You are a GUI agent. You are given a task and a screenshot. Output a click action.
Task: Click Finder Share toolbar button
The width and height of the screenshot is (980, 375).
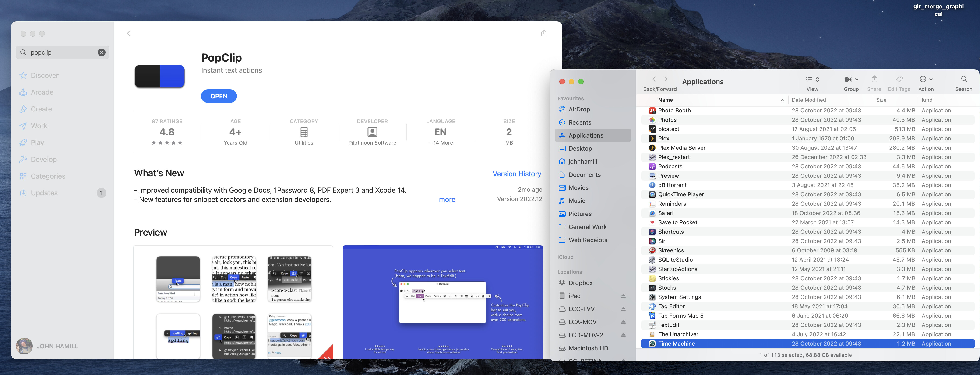pos(874,79)
